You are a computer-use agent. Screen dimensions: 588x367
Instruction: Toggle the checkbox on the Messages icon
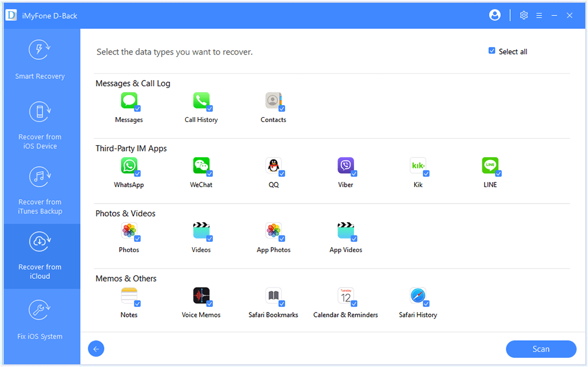click(x=137, y=108)
